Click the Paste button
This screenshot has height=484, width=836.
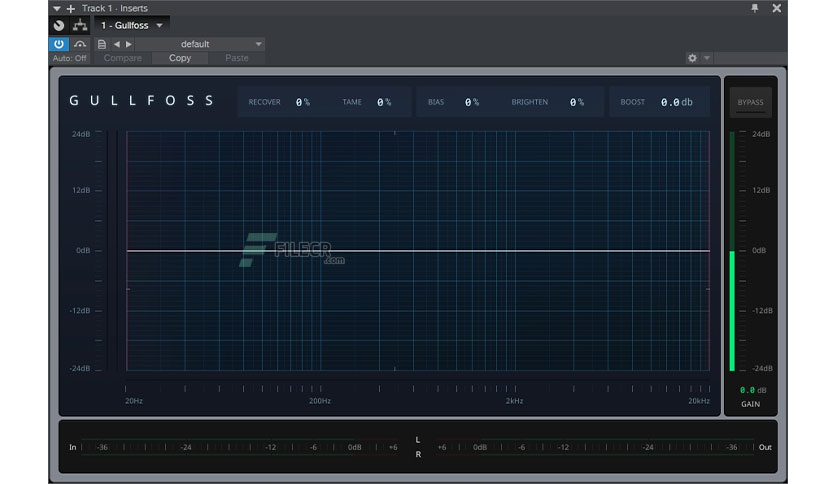(x=237, y=58)
